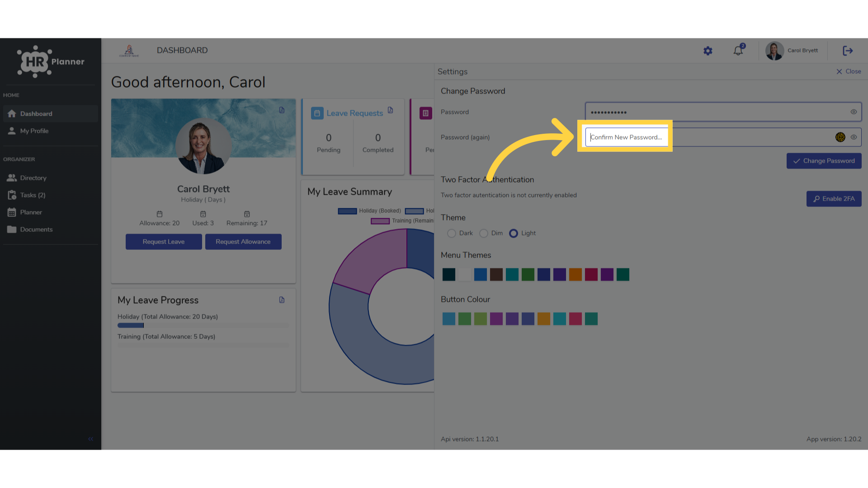
Task: Click the password manager icon in confirm field
Action: pos(840,137)
